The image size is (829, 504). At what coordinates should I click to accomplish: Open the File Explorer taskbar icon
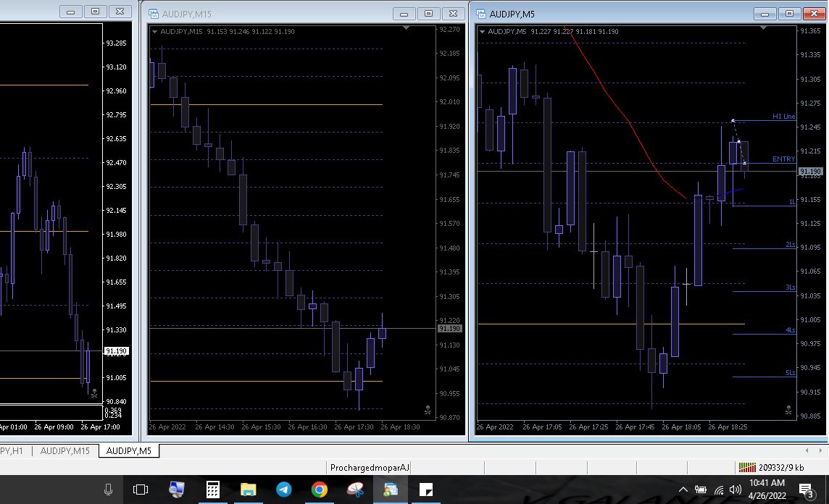(x=248, y=490)
